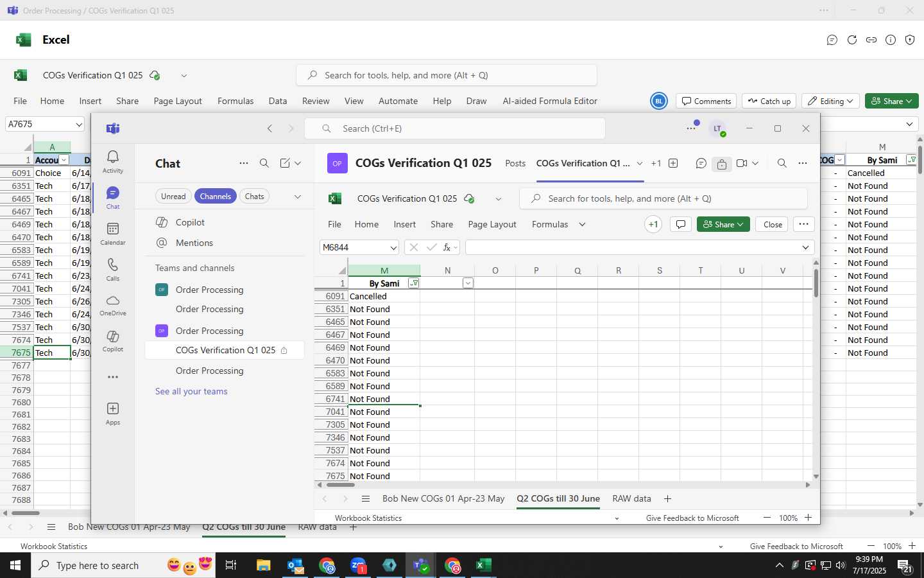Open Page Layout tab in background Excel ribbon

[x=178, y=101]
